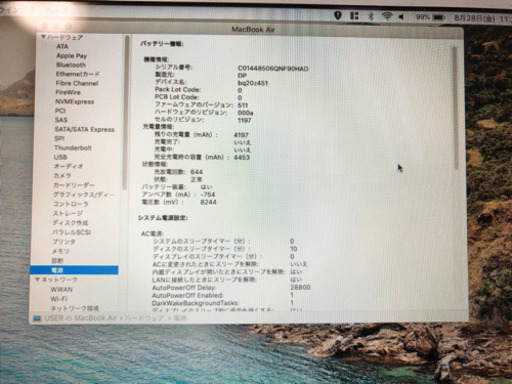Click the remaining charge value 4197

click(241, 135)
